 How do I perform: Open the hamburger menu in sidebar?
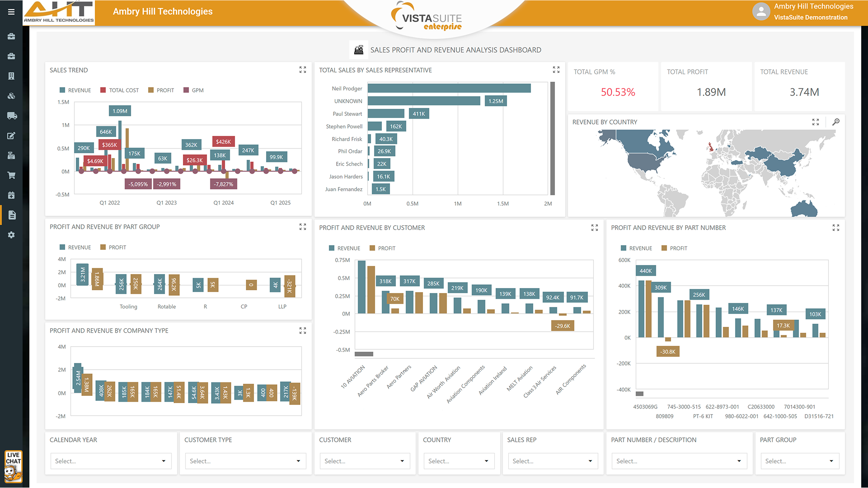tap(11, 12)
